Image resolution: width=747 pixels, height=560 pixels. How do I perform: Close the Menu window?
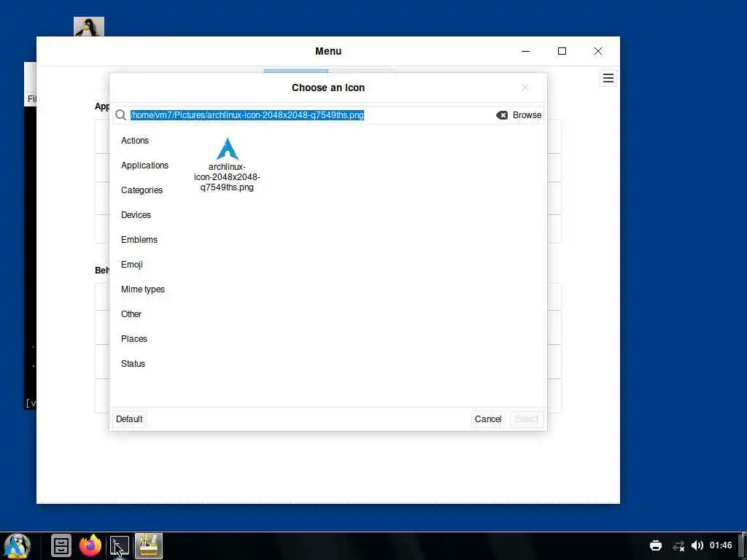click(598, 51)
